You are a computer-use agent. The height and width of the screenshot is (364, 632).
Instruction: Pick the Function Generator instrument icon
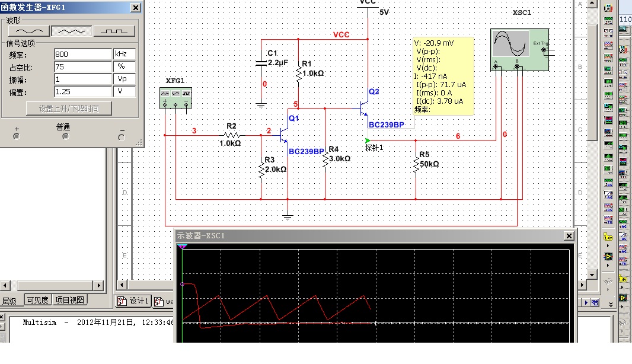[x=608, y=20]
